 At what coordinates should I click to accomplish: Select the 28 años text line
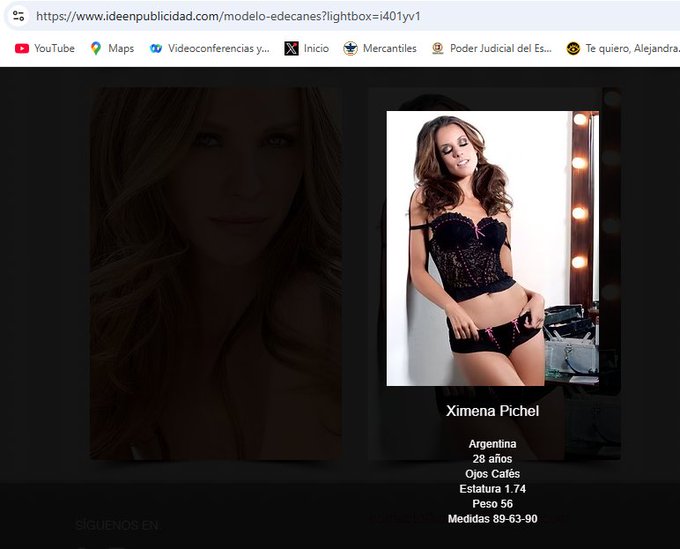pos(492,458)
